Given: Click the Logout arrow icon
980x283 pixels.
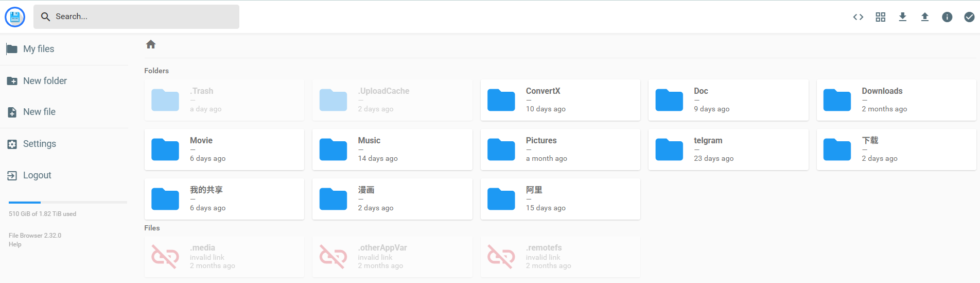Looking at the screenshot, I should [x=12, y=176].
